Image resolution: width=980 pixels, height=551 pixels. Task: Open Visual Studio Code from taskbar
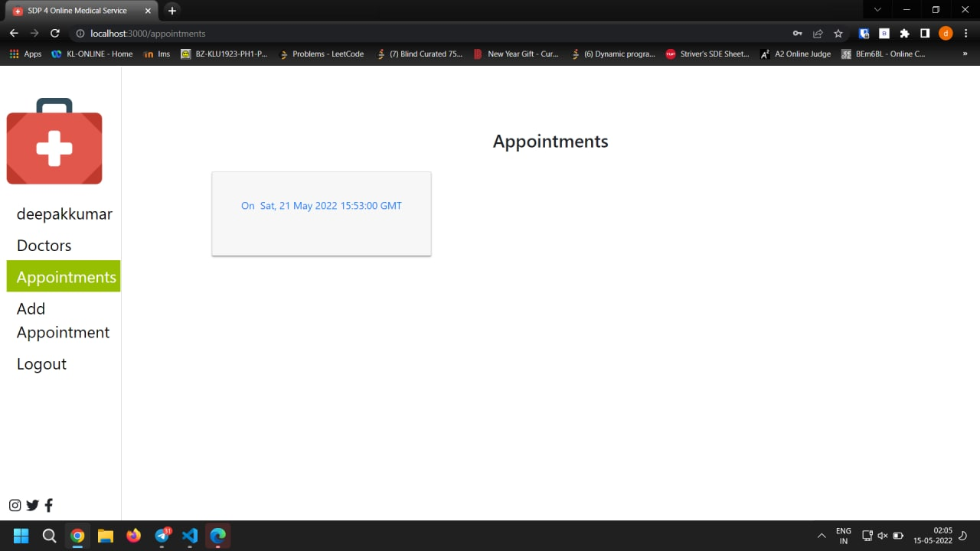coord(190,536)
